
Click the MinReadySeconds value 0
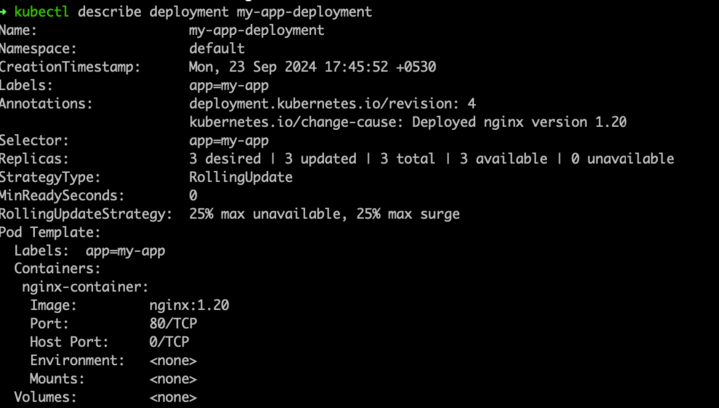[193, 196]
